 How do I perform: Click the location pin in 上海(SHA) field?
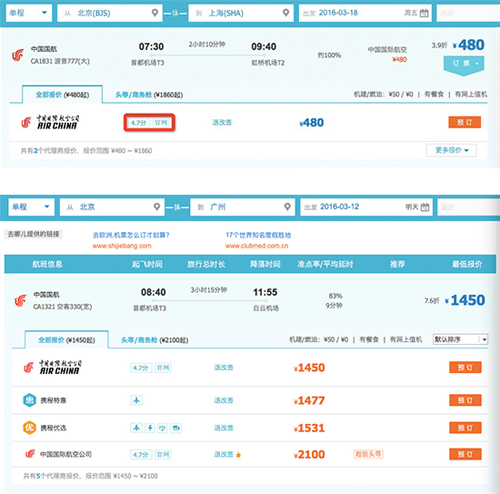[x=286, y=13]
